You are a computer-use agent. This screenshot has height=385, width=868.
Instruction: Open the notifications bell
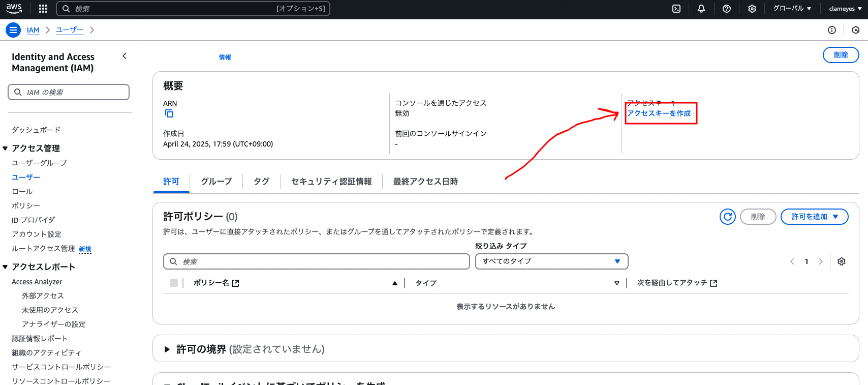701,9
